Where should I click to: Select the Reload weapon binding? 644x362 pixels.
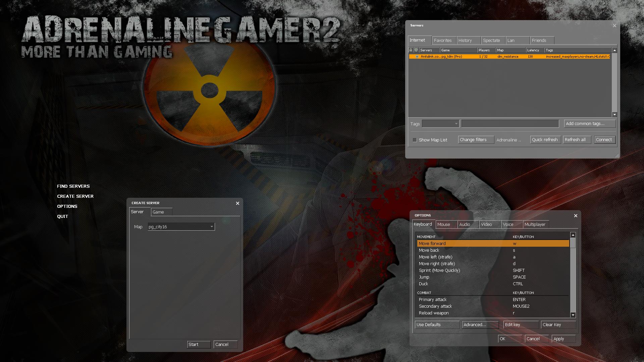(493, 313)
